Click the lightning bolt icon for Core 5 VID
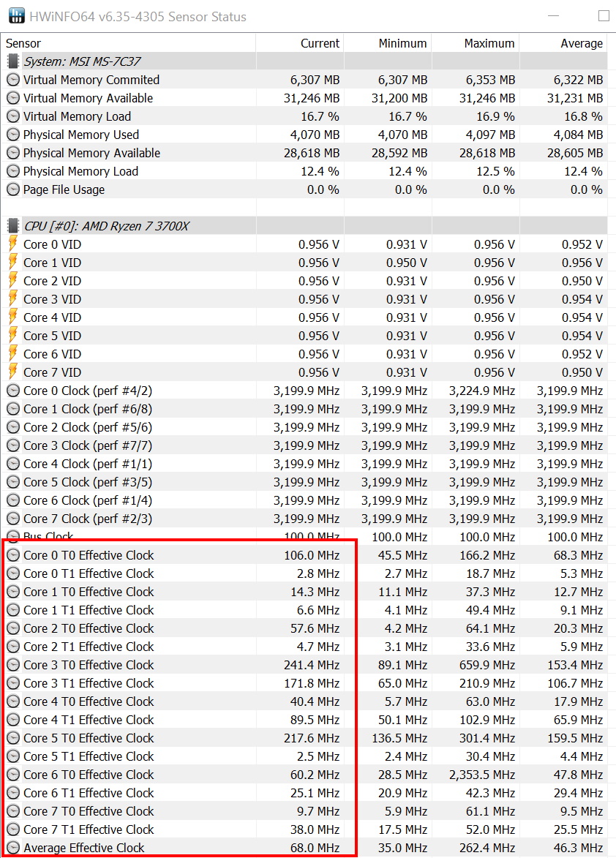Screen dimensions: 616x858 pyautogui.click(x=13, y=336)
